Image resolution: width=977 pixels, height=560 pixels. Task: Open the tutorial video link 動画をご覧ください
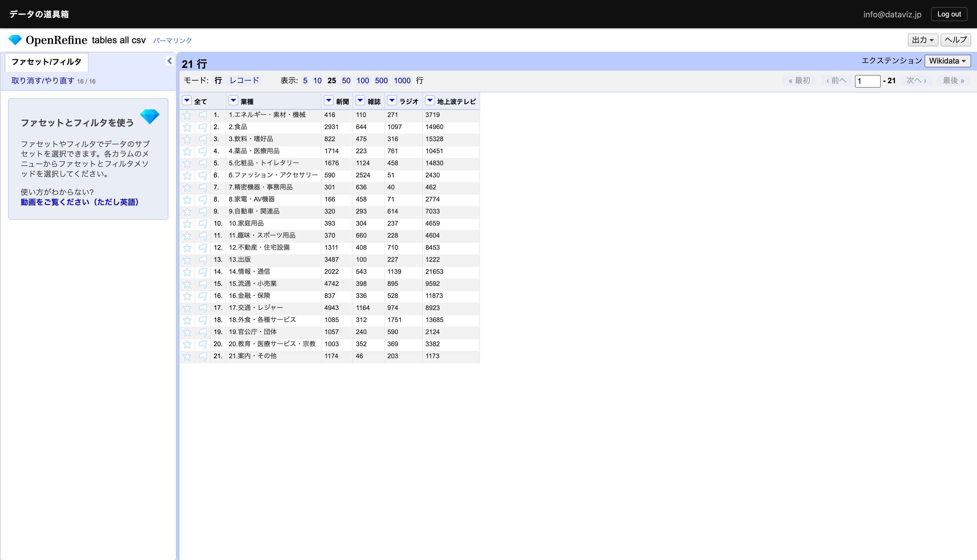79,202
